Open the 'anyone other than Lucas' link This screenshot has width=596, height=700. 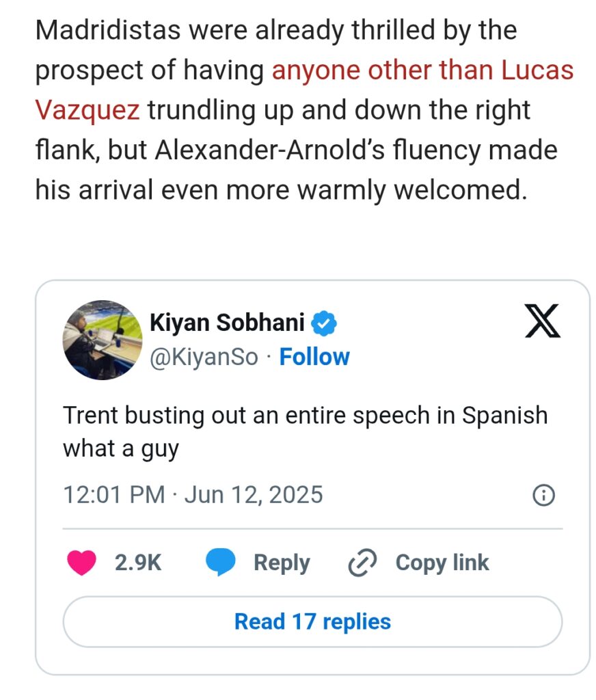pyautogui.click(x=422, y=70)
